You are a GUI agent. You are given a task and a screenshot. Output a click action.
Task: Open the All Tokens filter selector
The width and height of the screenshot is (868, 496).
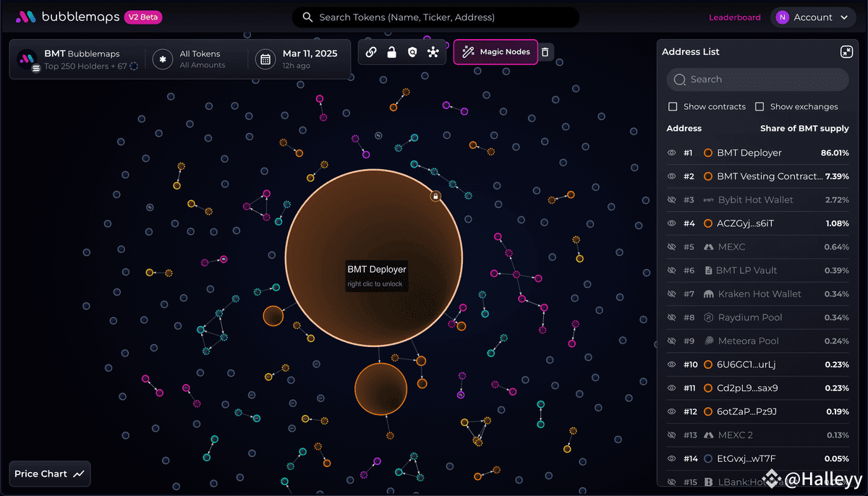tap(193, 59)
